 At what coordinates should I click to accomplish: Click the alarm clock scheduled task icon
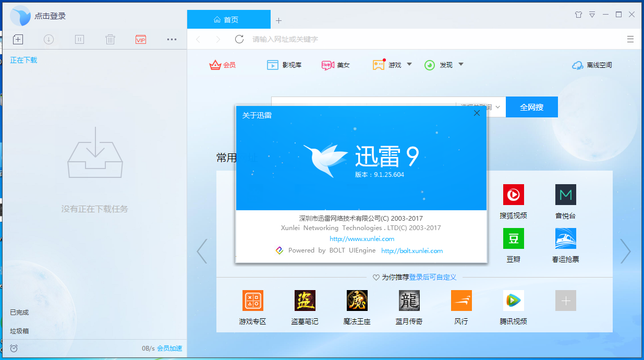tap(14, 348)
